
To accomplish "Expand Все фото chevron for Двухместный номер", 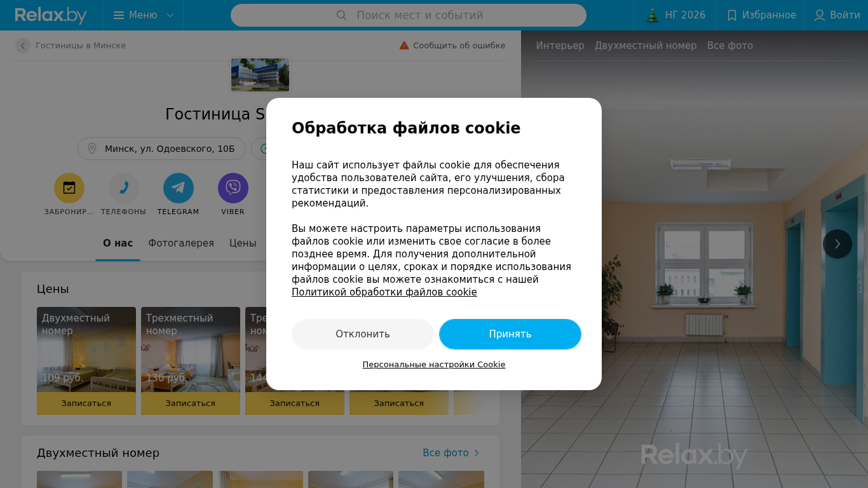I will pos(477,453).
